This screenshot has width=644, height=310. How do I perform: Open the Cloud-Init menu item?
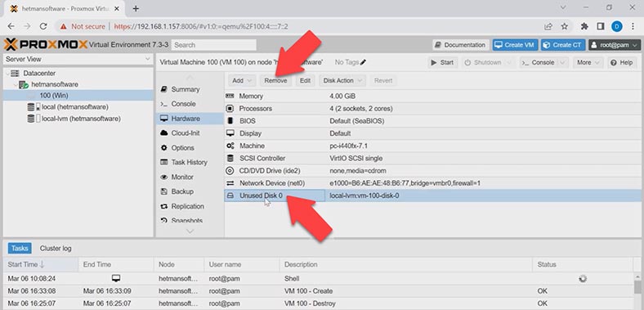point(190,133)
